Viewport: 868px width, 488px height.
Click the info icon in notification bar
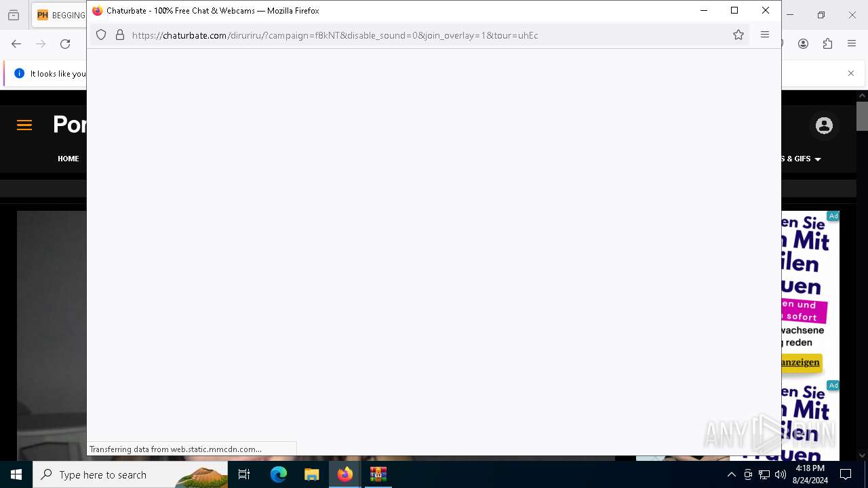[x=19, y=73]
